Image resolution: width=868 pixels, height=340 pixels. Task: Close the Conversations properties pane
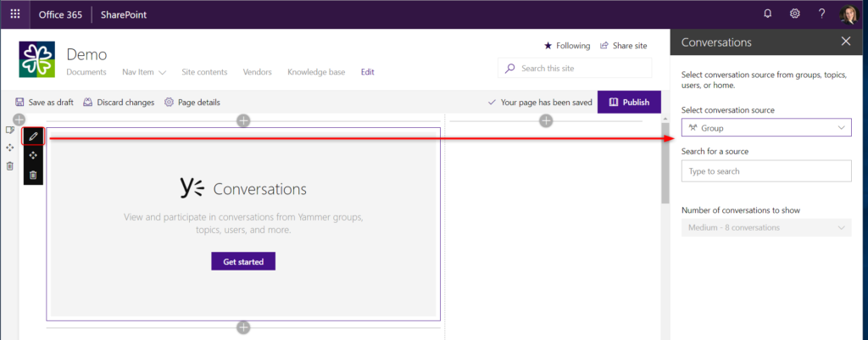[x=845, y=42]
